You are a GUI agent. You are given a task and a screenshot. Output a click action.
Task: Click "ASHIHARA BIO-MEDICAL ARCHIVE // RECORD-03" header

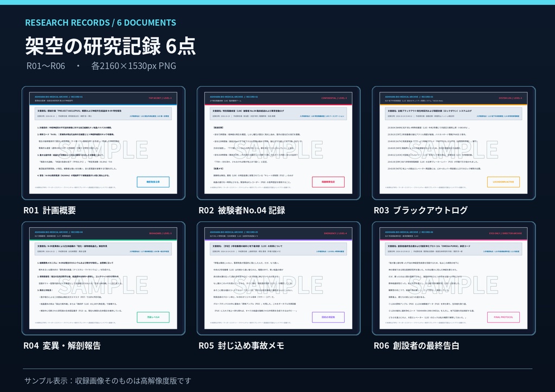tap(409, 97)
